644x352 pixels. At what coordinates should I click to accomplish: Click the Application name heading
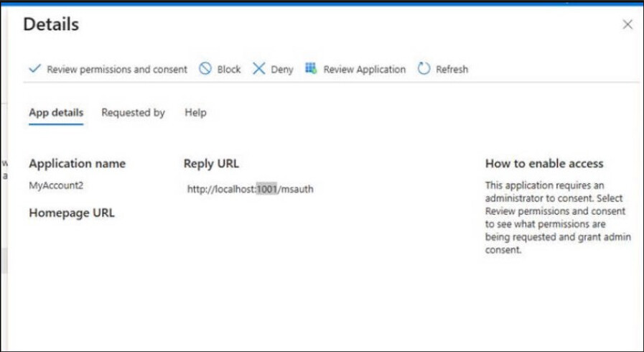(x=78, y=164)
